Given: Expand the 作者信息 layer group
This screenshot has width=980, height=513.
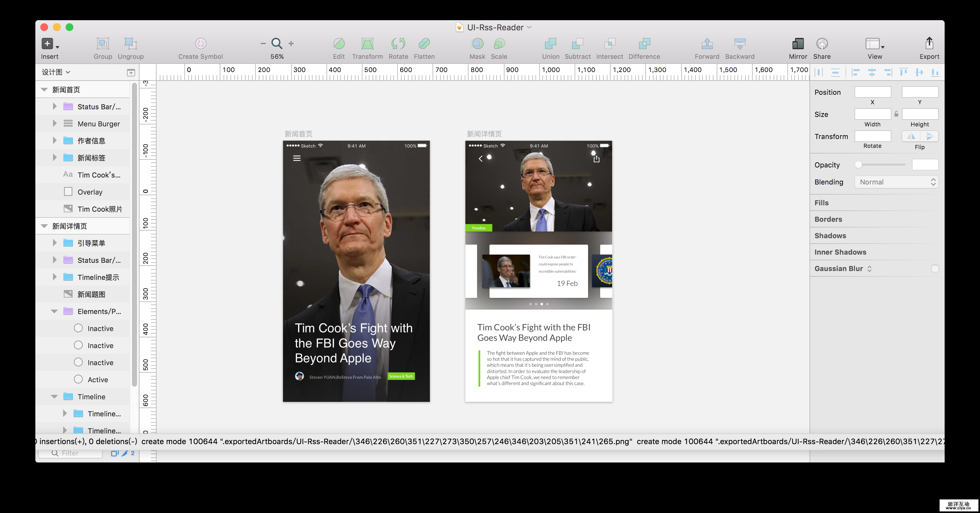Looking at the screenshot, I should pos(55,141).
